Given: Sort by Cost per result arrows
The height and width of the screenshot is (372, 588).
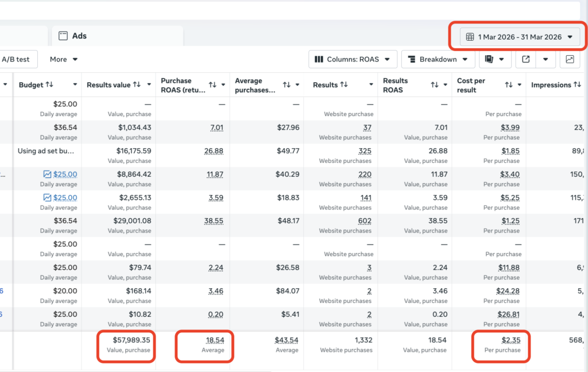Looking at the screenshot, I should pyautogui.click(x=509, y=85).
